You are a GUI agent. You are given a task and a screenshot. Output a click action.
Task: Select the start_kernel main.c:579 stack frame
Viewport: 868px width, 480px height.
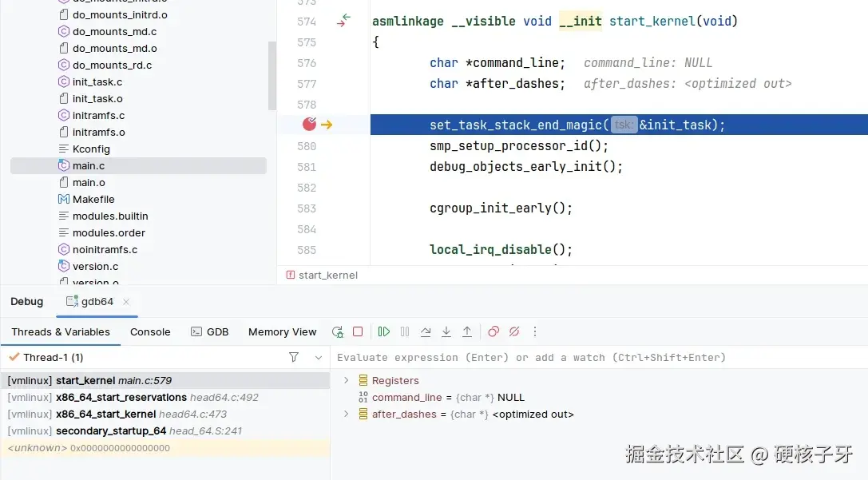[165, 380]
